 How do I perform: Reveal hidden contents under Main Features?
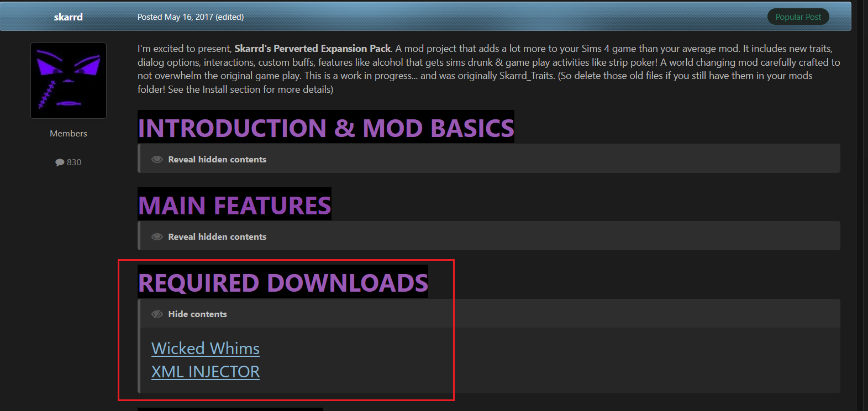[x=217, y=237]
